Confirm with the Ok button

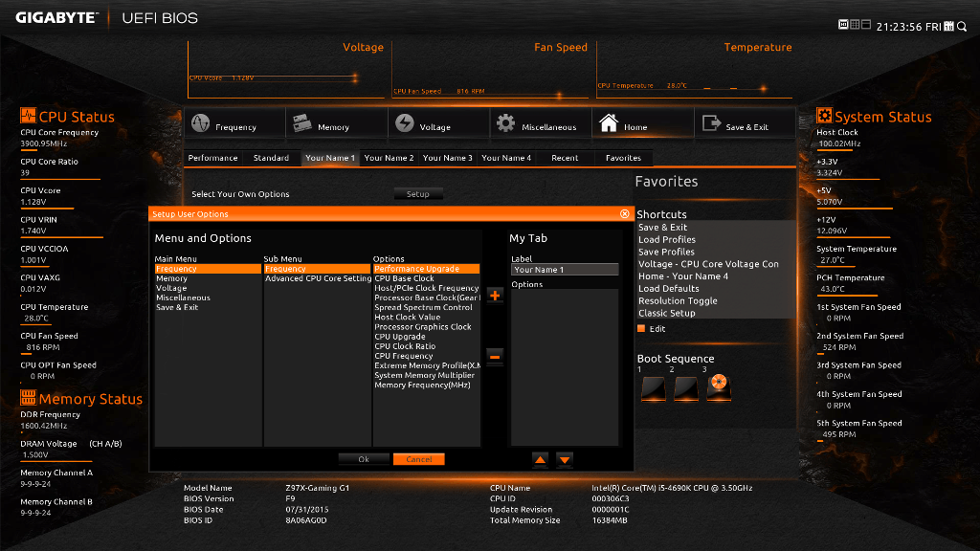pyautogui.click(x=364, y=459)
